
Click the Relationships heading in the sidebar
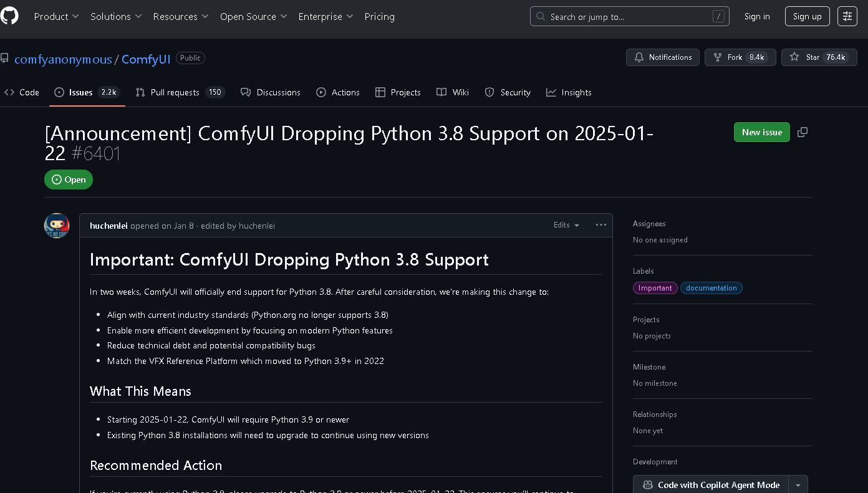[x=655, y=414]
